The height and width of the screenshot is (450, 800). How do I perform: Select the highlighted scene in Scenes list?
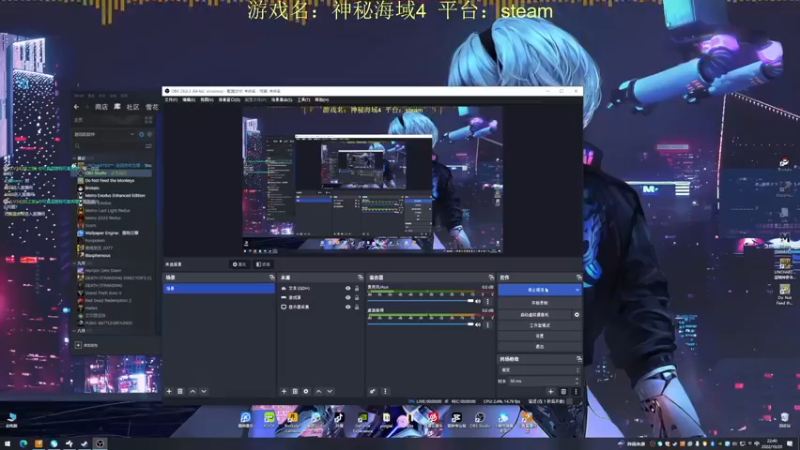pyautogui.click(x=219, y=289)
